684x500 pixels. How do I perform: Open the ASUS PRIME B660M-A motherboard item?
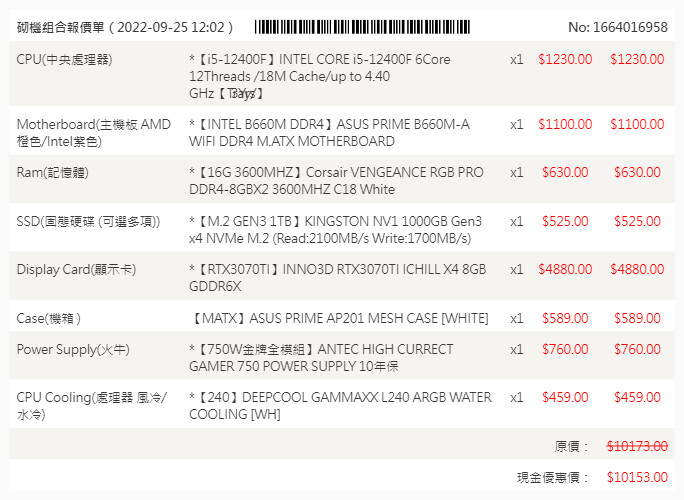[329, 133]
